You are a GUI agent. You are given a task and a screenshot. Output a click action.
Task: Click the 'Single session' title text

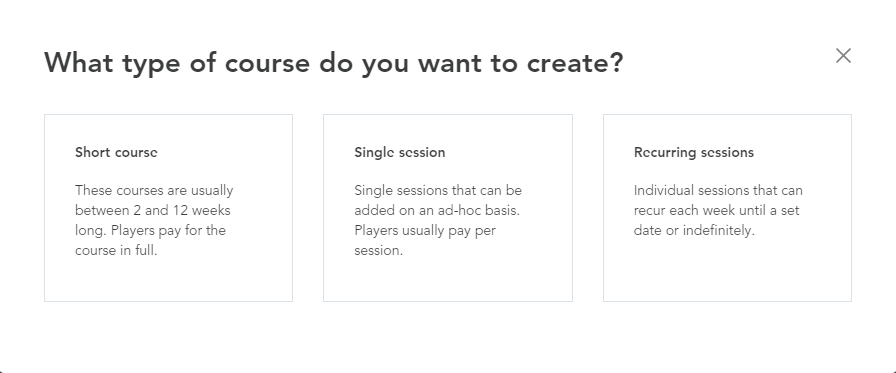coord(399,153)
